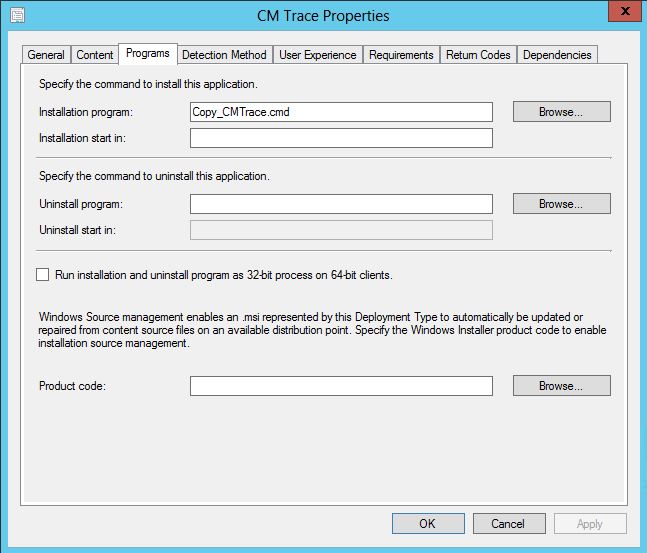The image size is (647, 553).
Task: Click the 'Installation program:' label
Action: [86, 112]
